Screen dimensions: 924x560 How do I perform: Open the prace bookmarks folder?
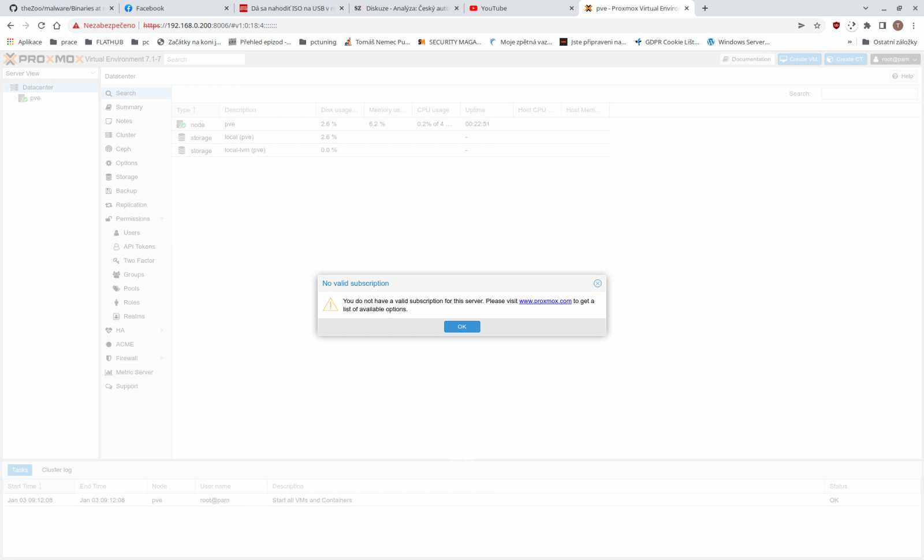tap(64, 42)
